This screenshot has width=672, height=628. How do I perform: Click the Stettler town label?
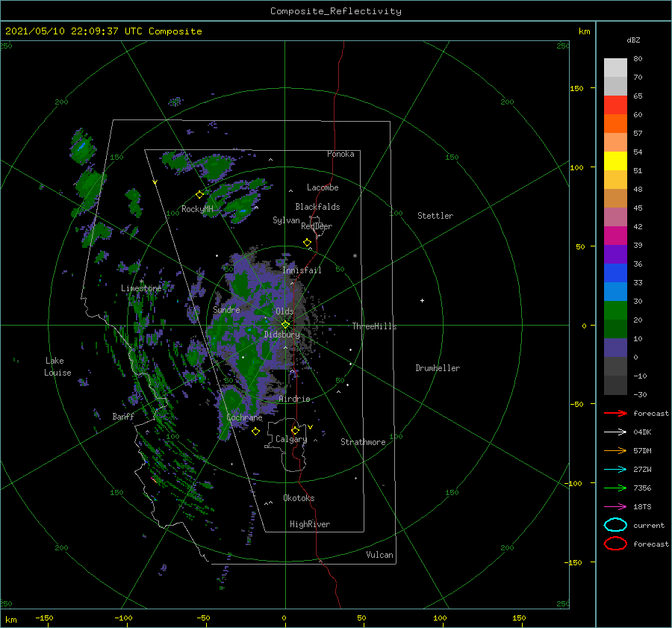pyautogui.click(x=435, y=216)
